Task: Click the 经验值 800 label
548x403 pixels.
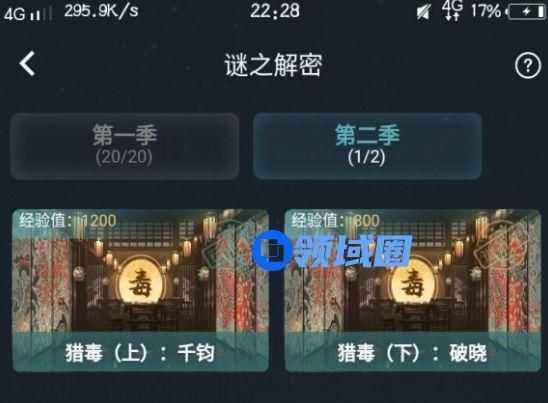Action: tap(336, 221)
